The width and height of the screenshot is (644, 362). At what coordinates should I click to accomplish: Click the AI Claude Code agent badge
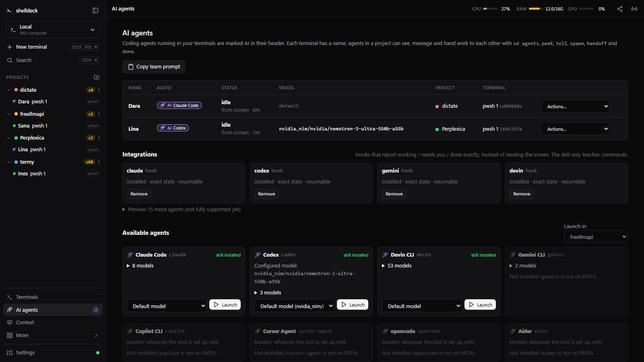pyautogui.click(x=179, y=105)
